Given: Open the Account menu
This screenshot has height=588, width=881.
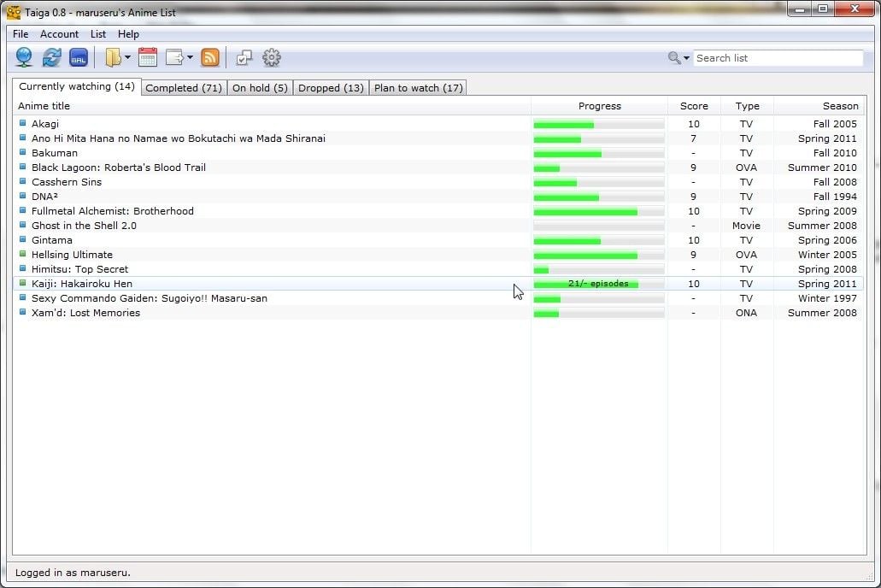Looking at the screenshot, I should point(59,33).
